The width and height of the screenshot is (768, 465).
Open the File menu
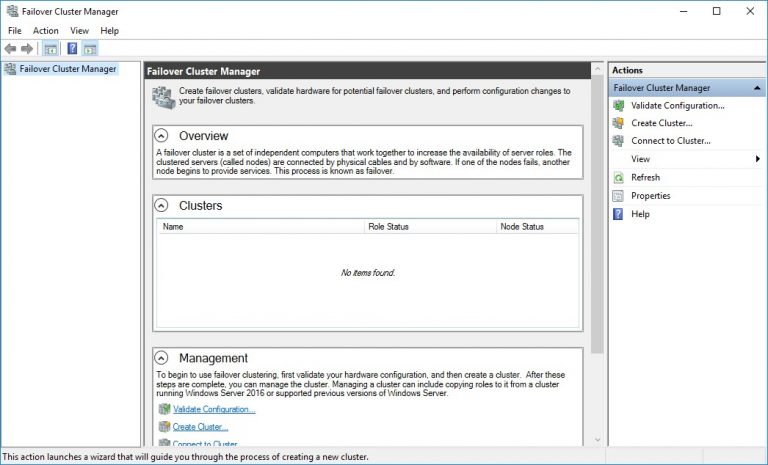point(14,31)
